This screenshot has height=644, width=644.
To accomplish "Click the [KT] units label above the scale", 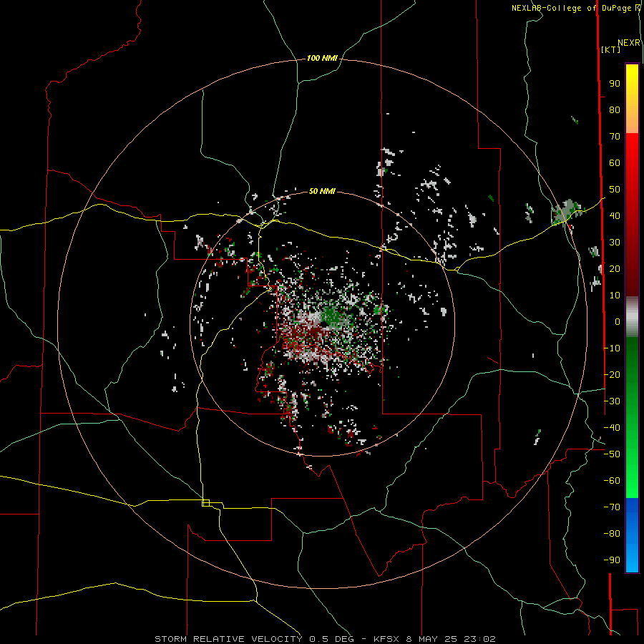I will tap(611, 49).
